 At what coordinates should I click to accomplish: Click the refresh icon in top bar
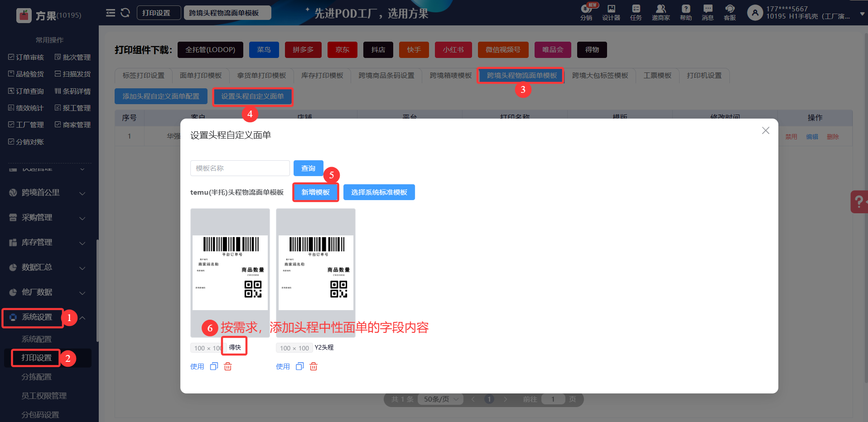click(x=125, y=13)
